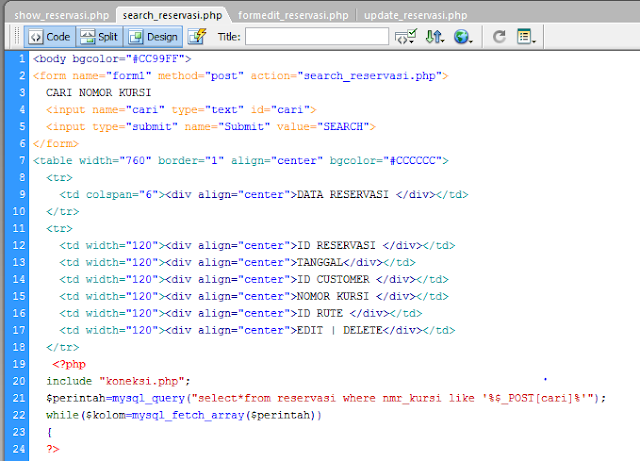640x461 pixels.
Task: Open the View options dropdown icon
Action: (526, 36)
